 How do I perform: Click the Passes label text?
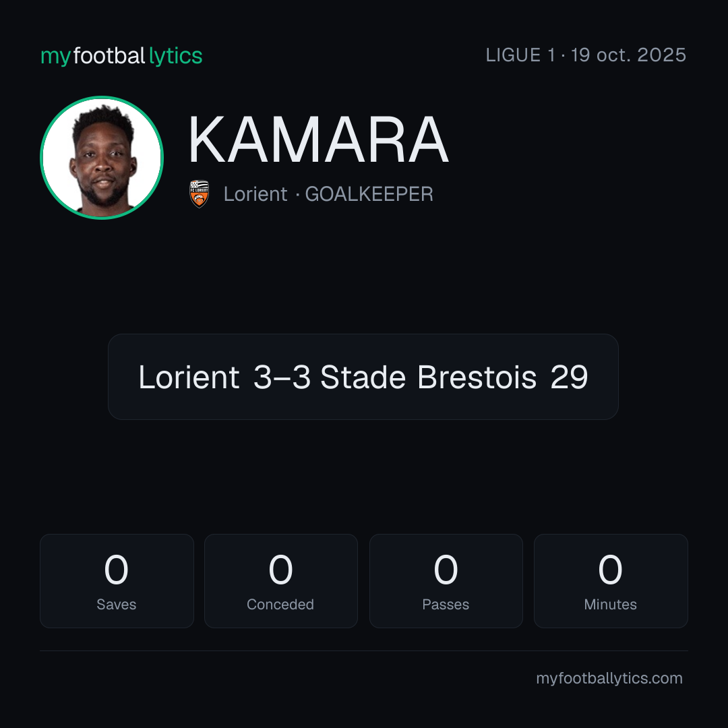[x=446, y=604]
